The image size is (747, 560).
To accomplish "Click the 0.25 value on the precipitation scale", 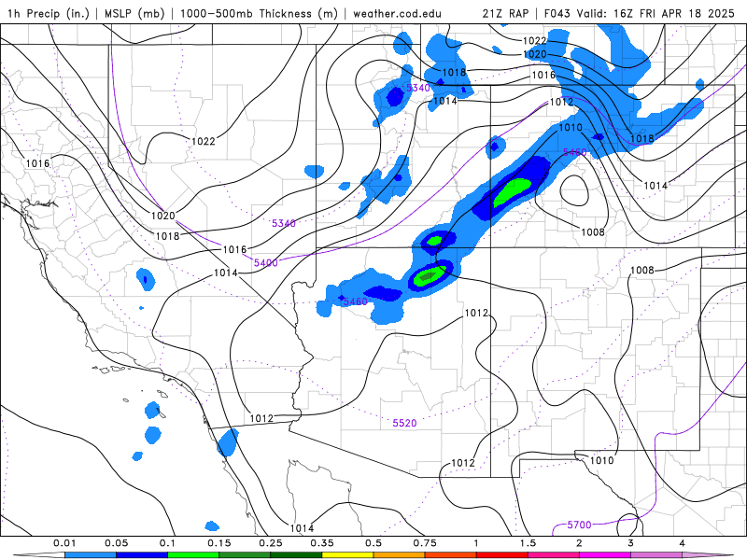I will coord(271,543).
